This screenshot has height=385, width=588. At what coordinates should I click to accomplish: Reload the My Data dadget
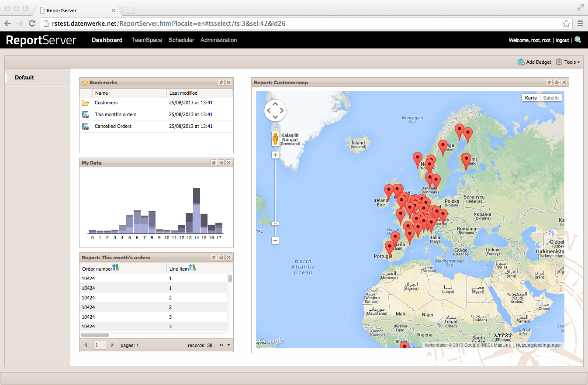214,162
